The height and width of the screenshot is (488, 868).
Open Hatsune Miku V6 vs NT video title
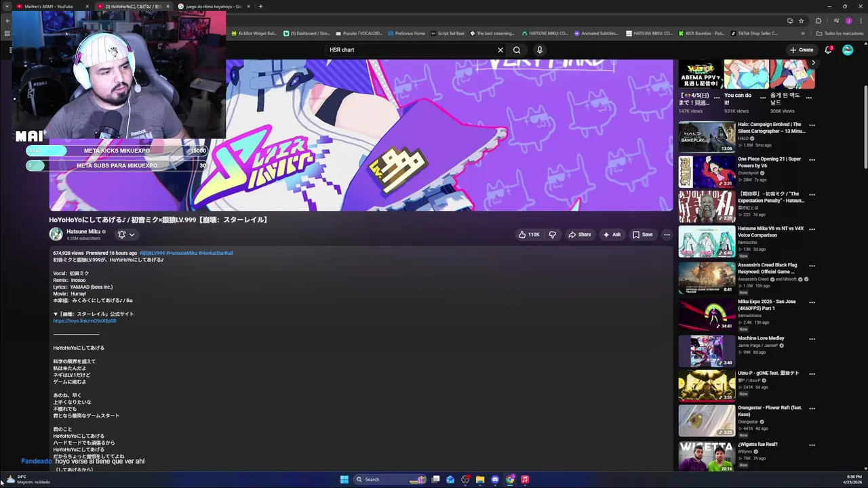tap(770, 231)
